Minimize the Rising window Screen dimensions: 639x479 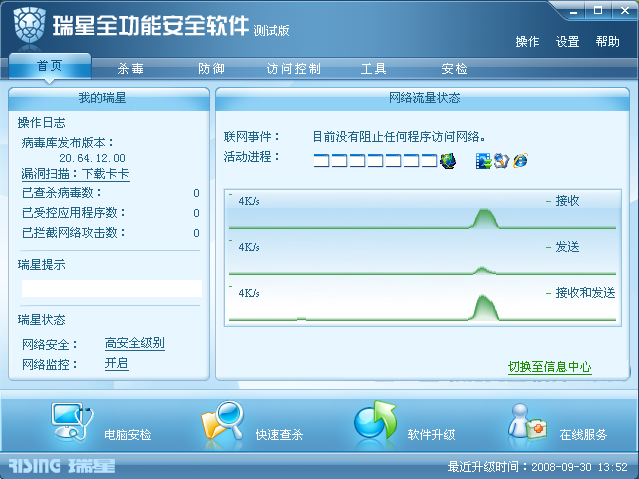click(x=573, y=11)
